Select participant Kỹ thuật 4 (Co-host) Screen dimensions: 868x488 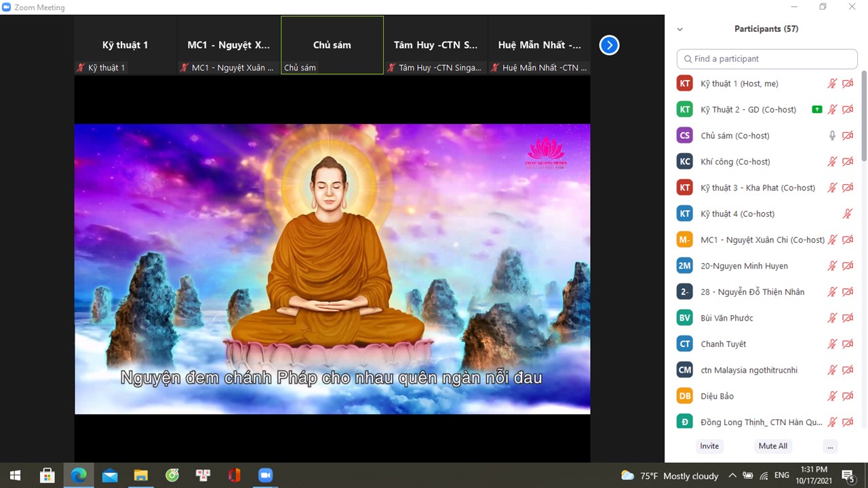(767, 213)
